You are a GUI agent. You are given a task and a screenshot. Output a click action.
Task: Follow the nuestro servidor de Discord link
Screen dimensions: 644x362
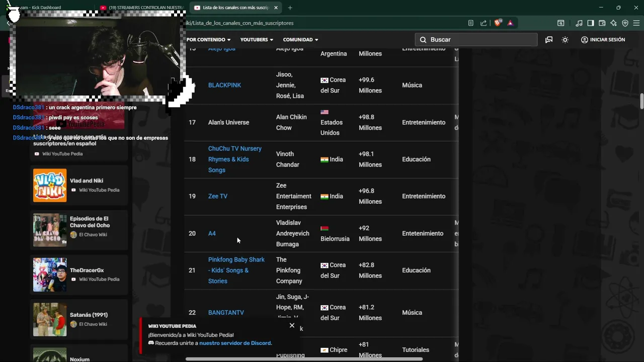click(235, 343)
